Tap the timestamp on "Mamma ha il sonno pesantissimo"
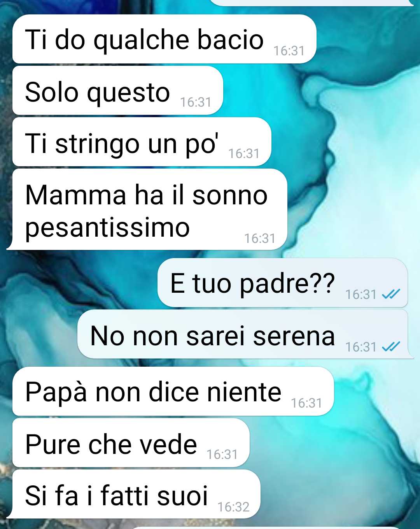Image resolution: width=420 pixels, height=529 pixels. pos(260,238)
